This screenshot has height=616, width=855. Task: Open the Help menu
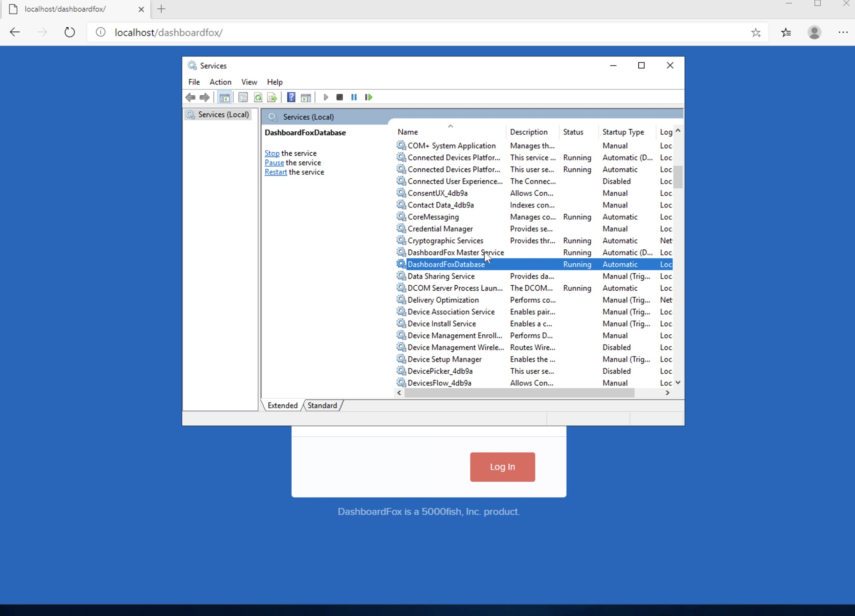[275, 82]
